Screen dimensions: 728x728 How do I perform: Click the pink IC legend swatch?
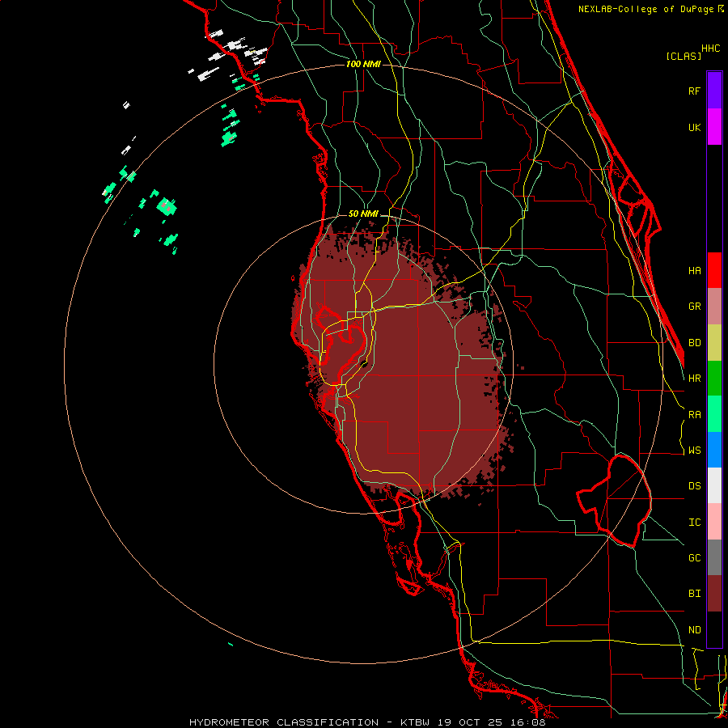(714, 522)
